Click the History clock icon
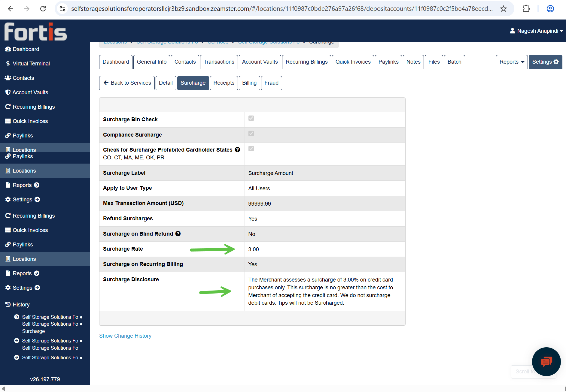This screenshot has height=392, width=566. 8,304
